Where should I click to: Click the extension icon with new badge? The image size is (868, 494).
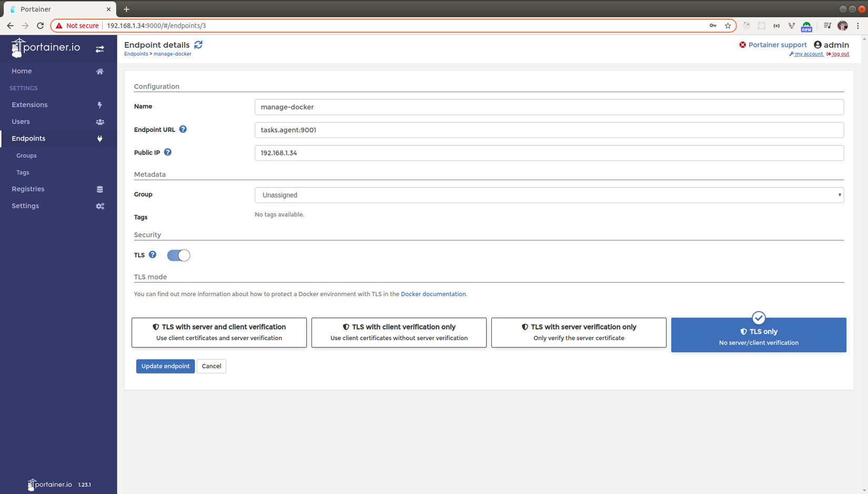(x=806, y=26)
